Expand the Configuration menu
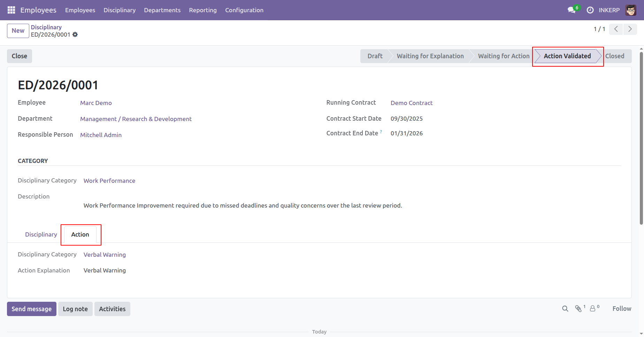Viewport: 644px width, 337px height. (244, 10)
